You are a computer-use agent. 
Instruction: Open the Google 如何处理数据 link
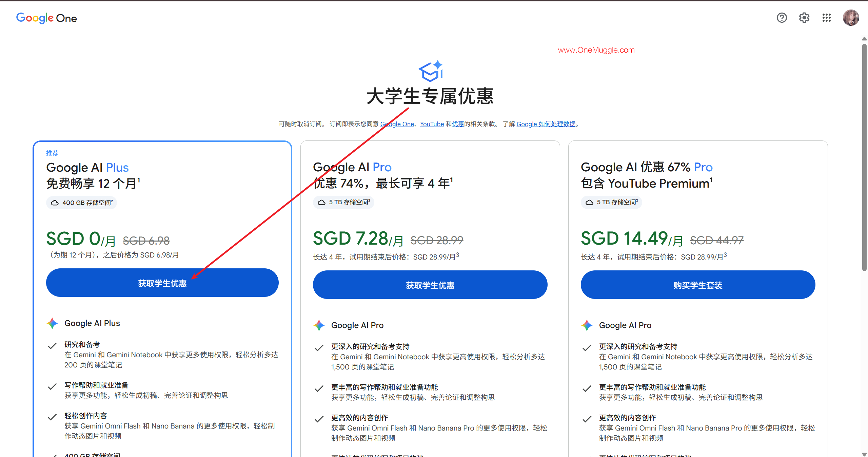click(x=546, y=124)
